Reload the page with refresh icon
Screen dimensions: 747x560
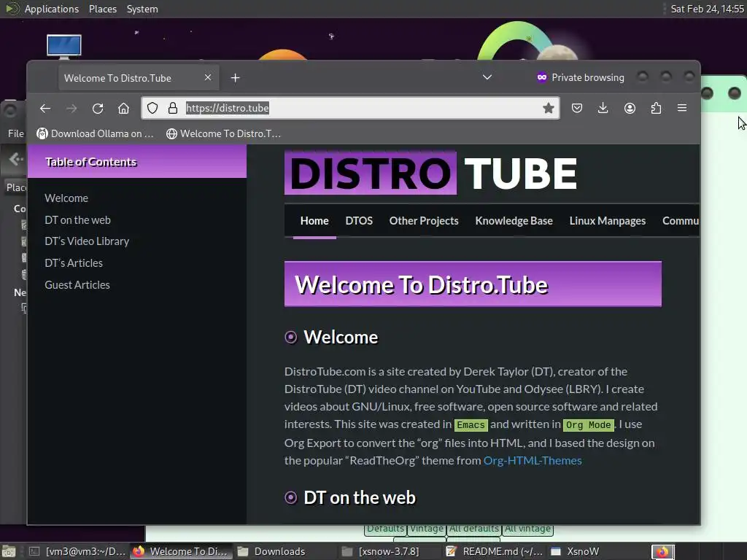pos(98,108)
